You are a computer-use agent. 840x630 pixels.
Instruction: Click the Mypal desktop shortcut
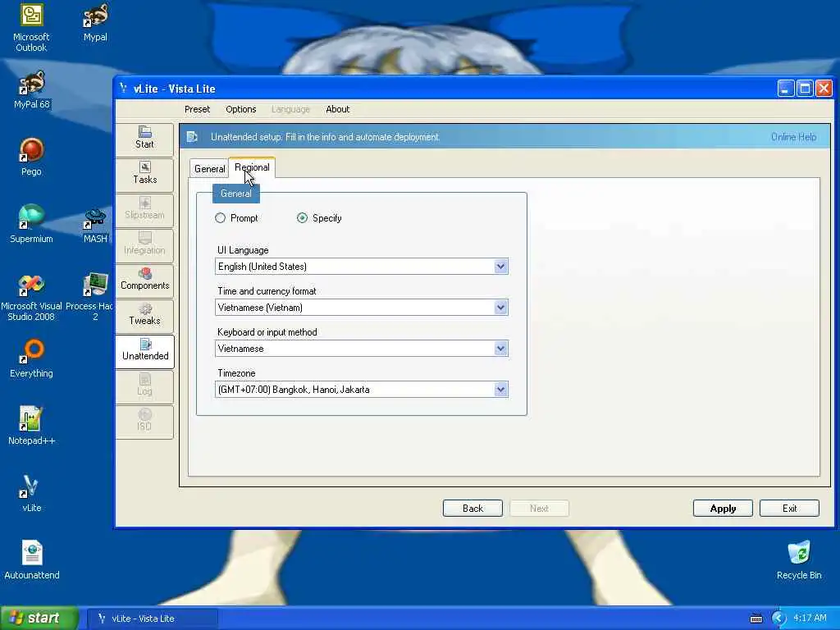95,23
